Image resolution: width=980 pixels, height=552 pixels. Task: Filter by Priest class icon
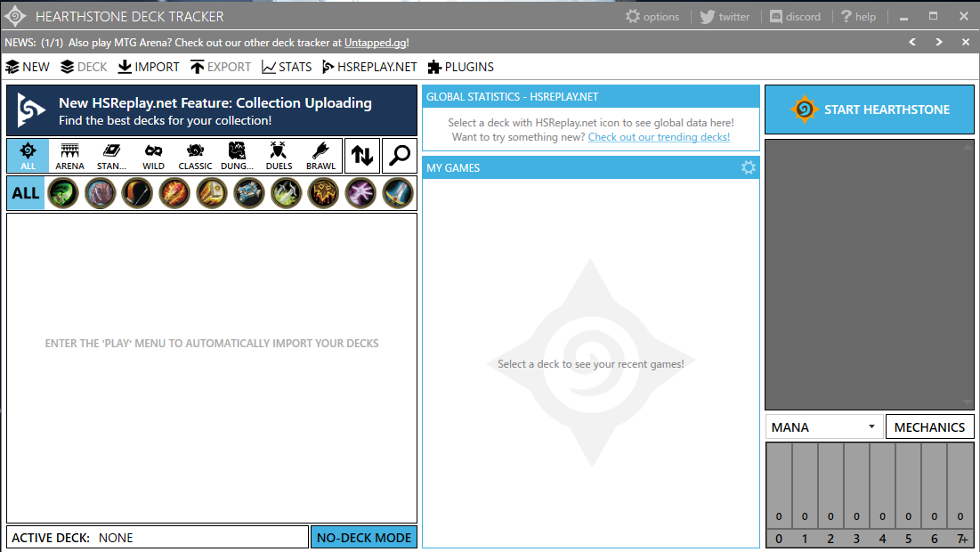(248, 193)
